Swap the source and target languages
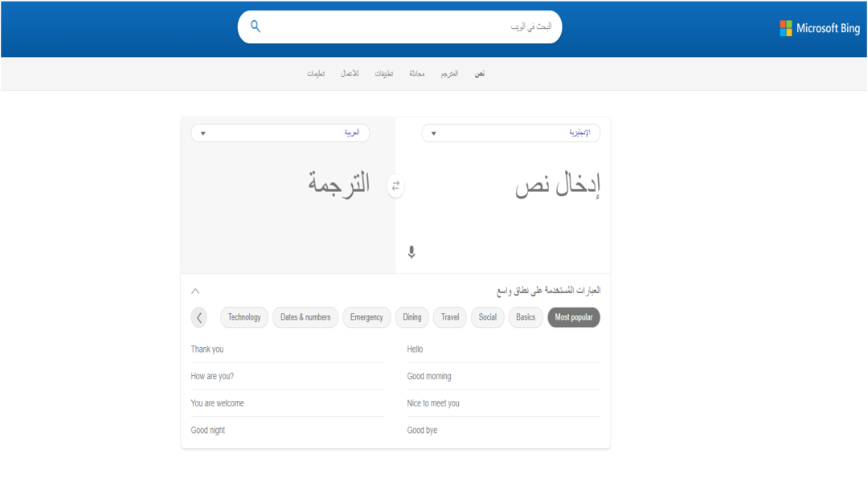 click(x=395, y=186)
